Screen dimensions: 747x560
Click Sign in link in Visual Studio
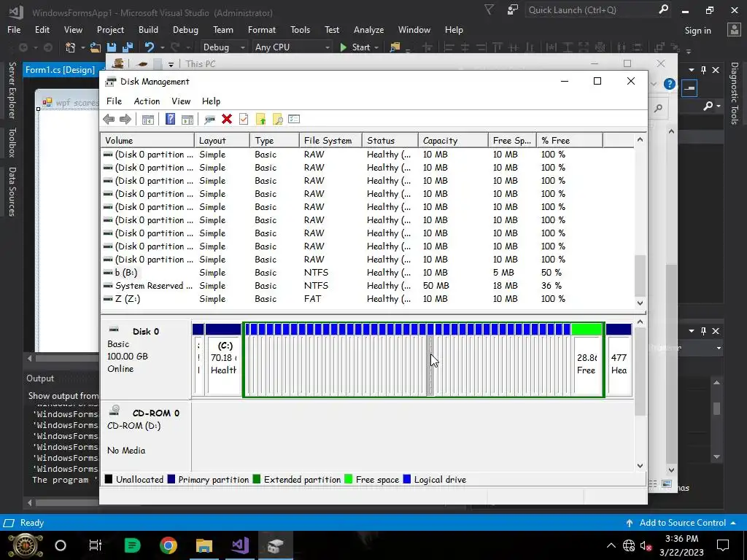click(x=698, y=31)
